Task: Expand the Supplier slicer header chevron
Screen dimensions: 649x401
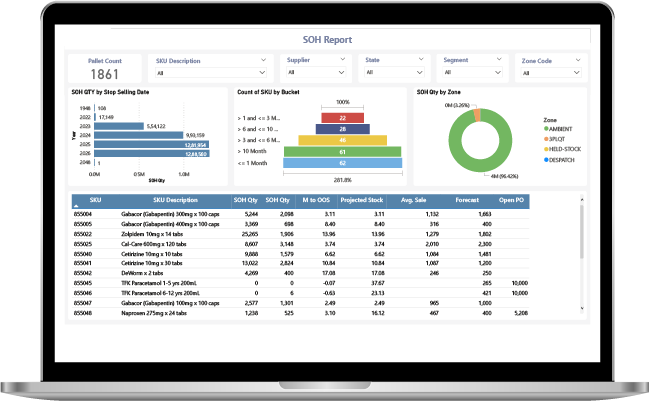Action: [342, 59]
